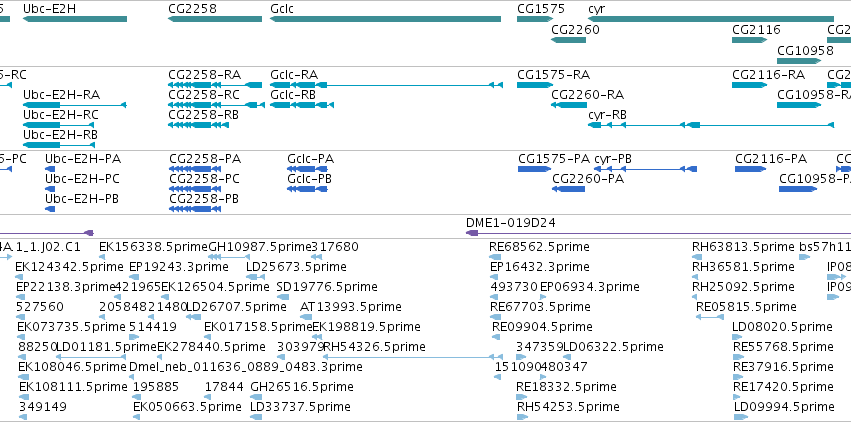Select the cyr gene bar

pyautogui.click(x=711, y=19)
